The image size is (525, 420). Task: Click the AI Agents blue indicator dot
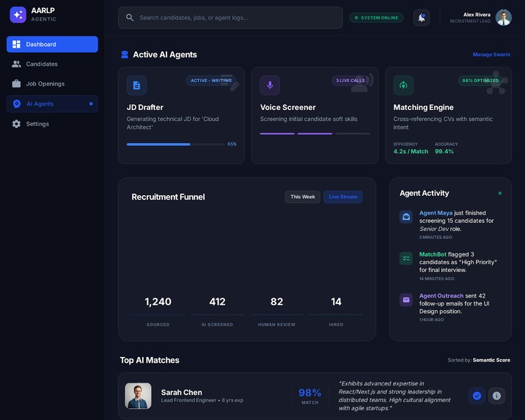pos(91,104)
